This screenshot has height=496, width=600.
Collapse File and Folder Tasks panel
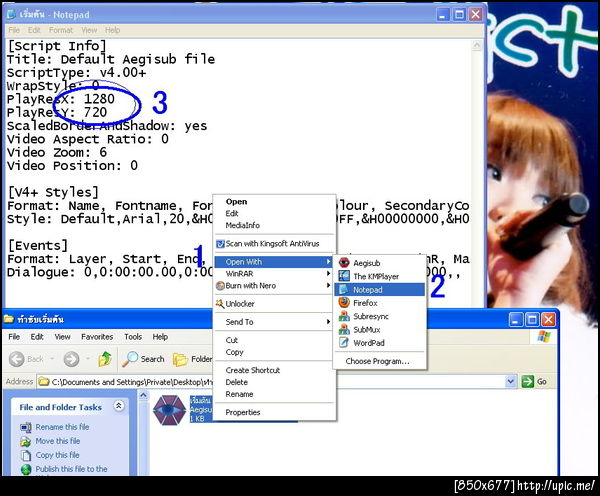coord(119,406)
